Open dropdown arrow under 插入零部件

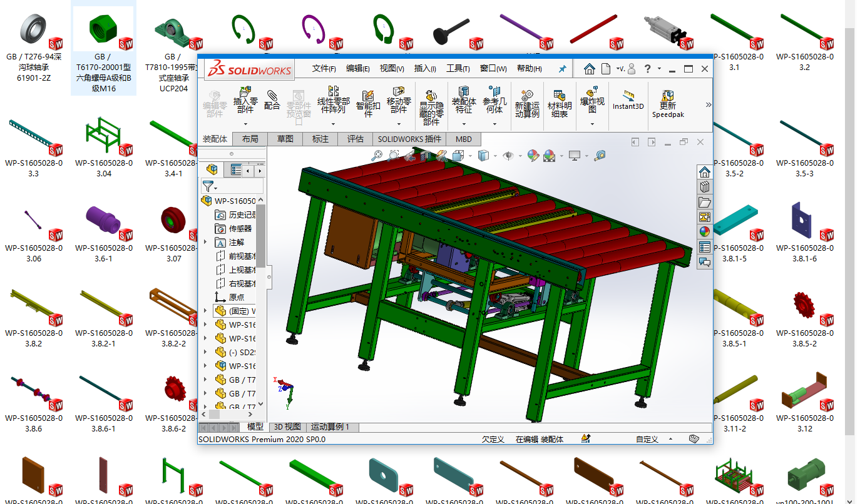click(245, 124)
